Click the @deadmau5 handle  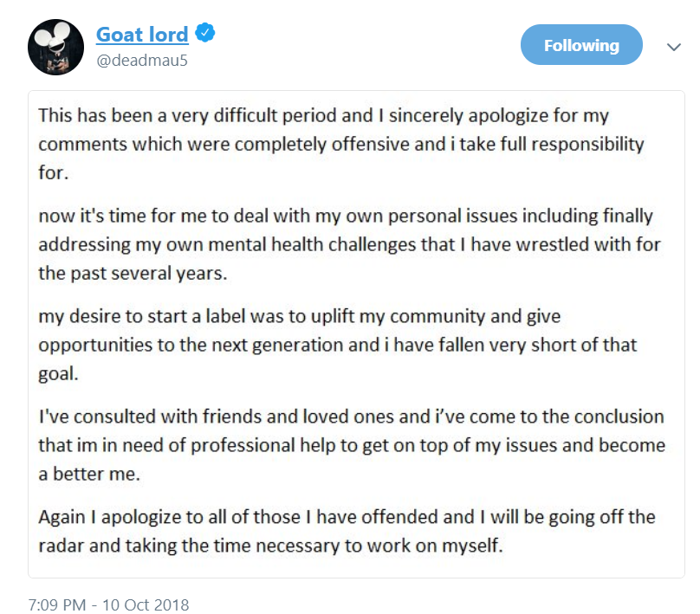click(x=142, y=61)
